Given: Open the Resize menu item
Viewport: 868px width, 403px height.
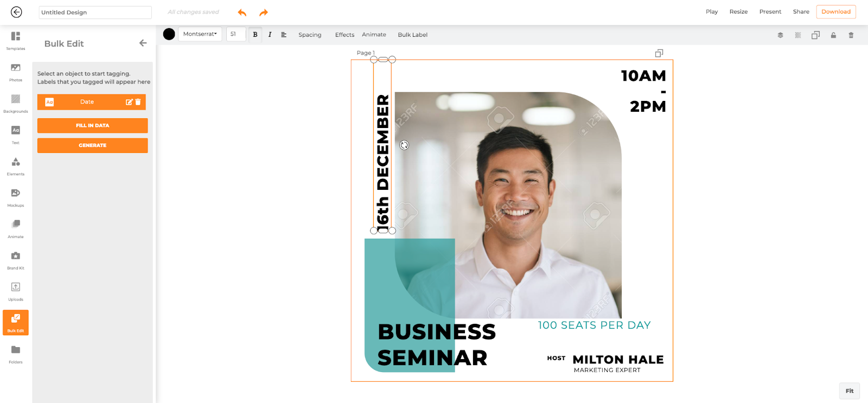Looking at the screenshot, I should point(738,12).
